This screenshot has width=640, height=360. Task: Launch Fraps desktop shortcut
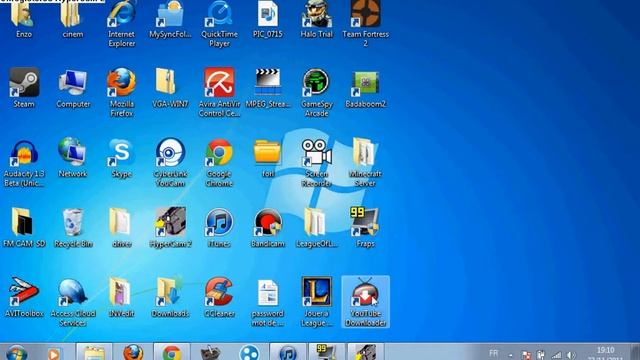pos(365,227)
